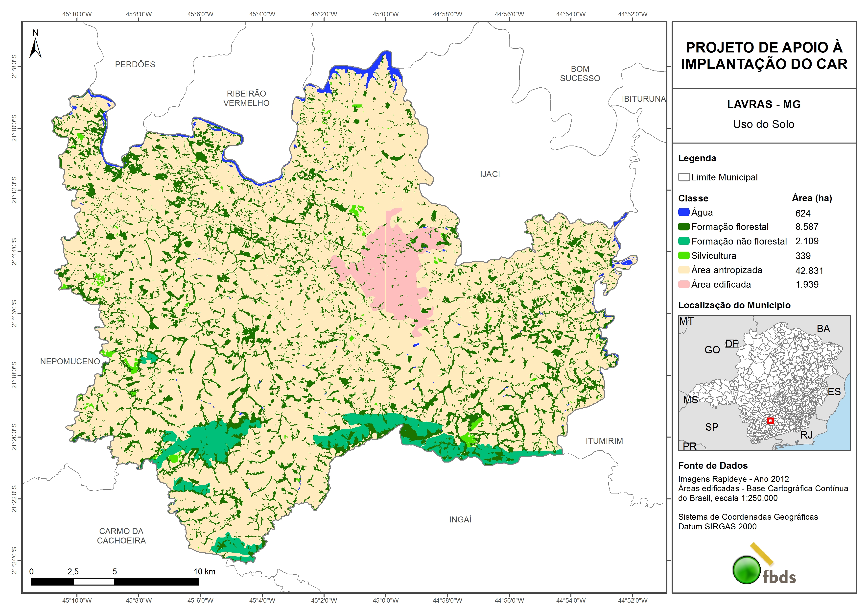Click the Área antropizada beige swatch
The height and width of the screenshot is (614, 868).
point(683,270)
